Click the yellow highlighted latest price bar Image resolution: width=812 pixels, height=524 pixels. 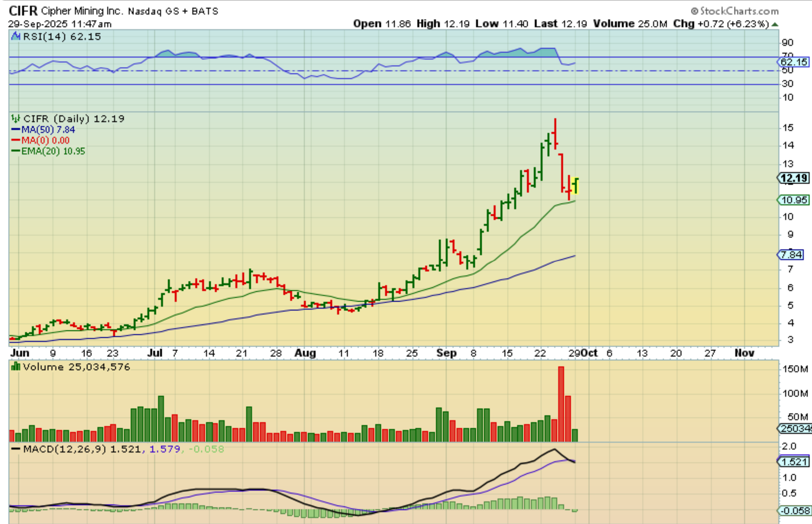coord(576,186)
